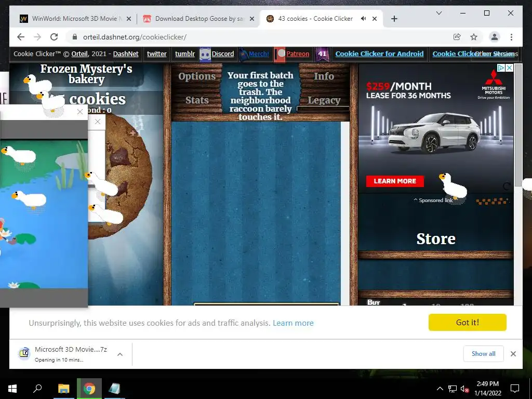Switch to WinWorld Microsoft 3D Movie tab

pyautogui.click(x=74, y=19)
